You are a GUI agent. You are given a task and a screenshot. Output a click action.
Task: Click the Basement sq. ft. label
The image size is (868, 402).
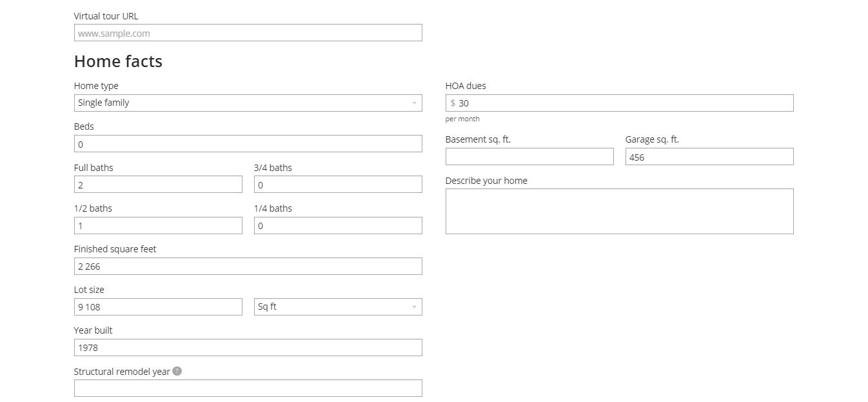pos(478,139)
